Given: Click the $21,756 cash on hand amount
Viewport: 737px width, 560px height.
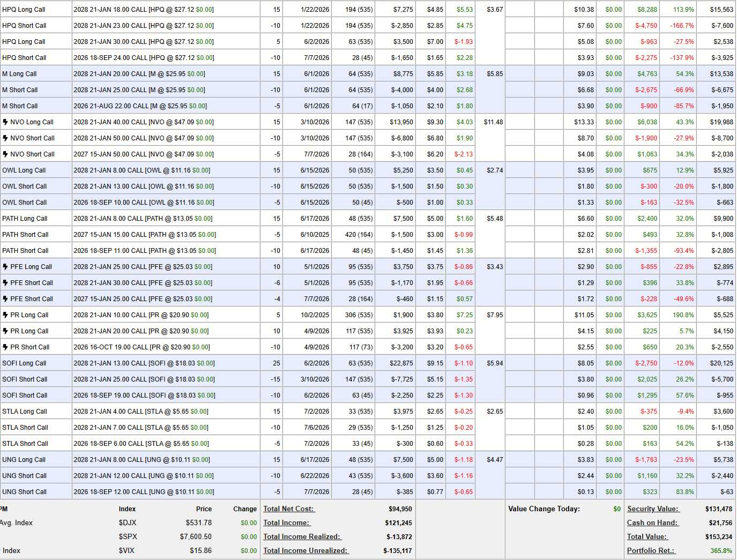Looking at the screenshot, I should [x=720, y=523].
